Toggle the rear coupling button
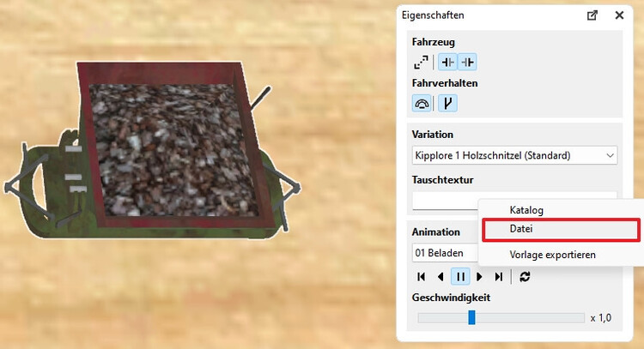 [x=467, y=63]
